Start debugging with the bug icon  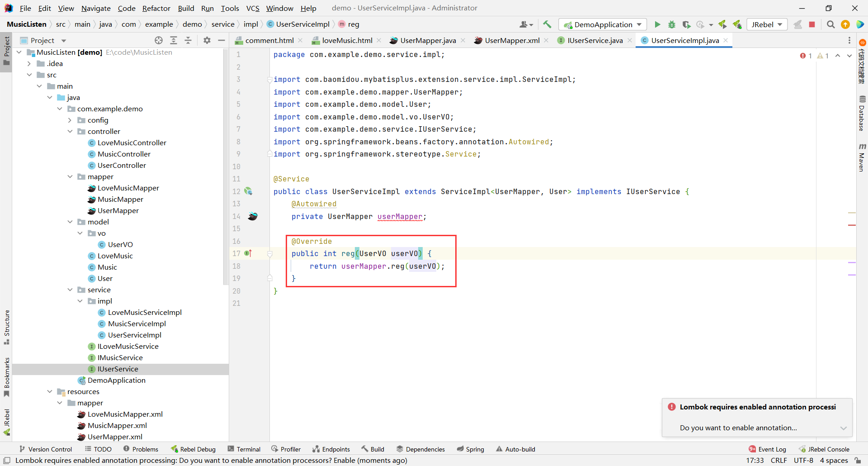[672, 24]
